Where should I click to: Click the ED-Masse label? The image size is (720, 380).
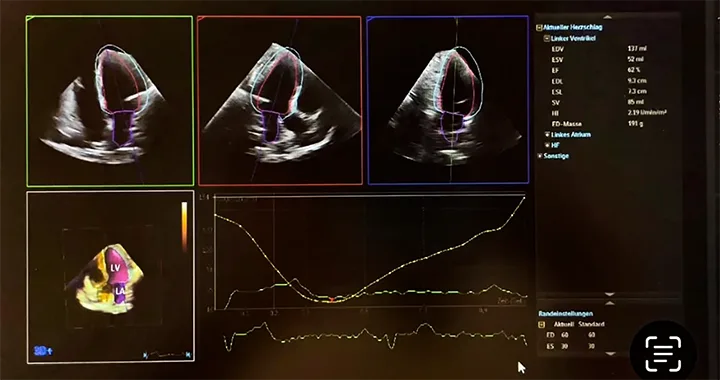(567, 124)
